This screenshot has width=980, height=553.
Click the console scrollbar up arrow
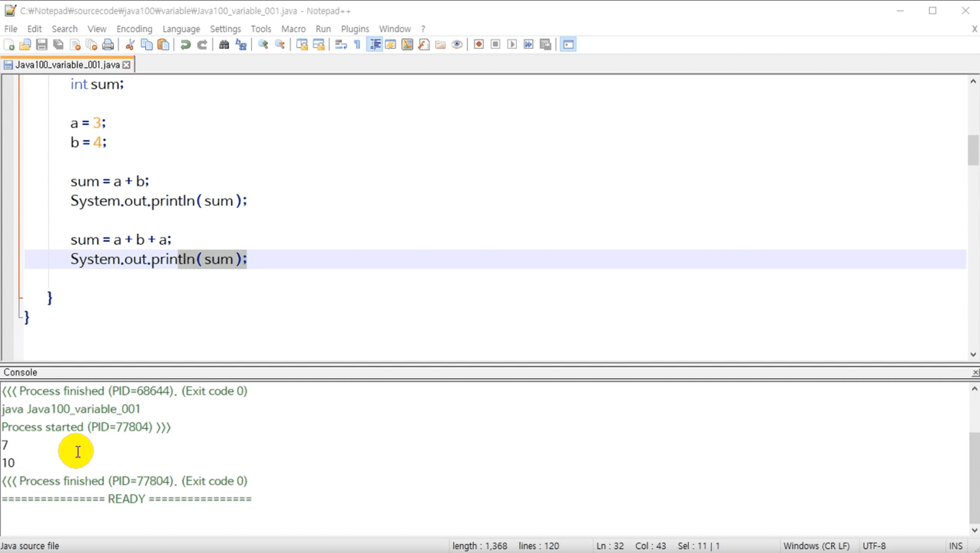[x=974, y=389]
